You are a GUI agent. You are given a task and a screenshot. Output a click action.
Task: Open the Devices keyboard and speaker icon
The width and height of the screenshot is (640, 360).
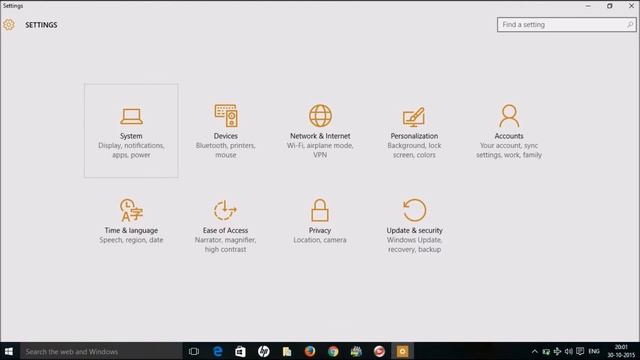tap(226, 116)
